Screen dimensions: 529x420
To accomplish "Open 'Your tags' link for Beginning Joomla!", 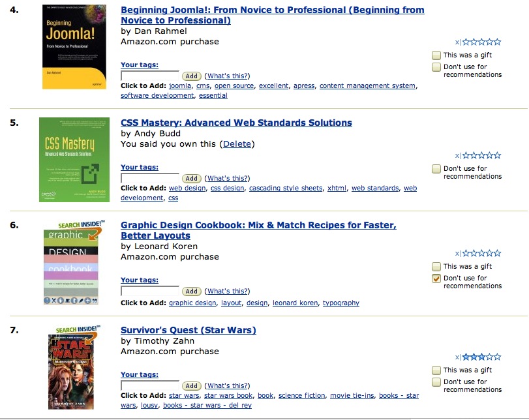I will click(x=140, y=65).
